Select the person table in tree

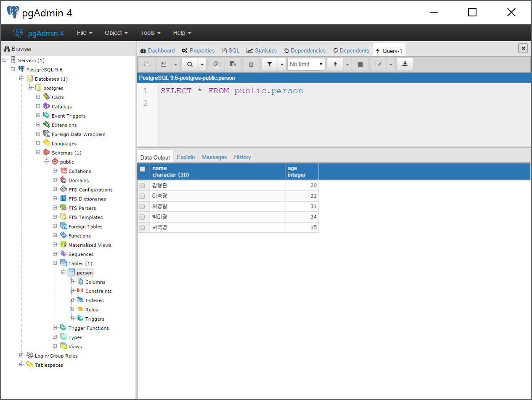85,273
